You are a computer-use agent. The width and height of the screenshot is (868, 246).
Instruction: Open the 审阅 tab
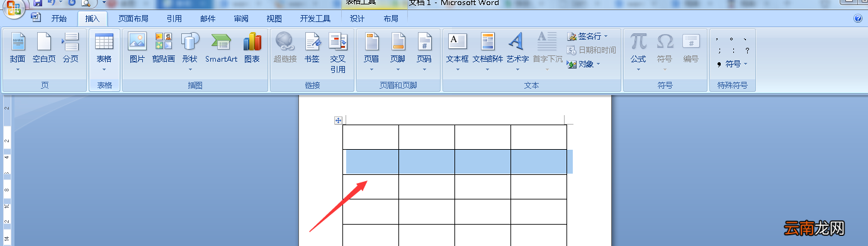pos(241,18)
